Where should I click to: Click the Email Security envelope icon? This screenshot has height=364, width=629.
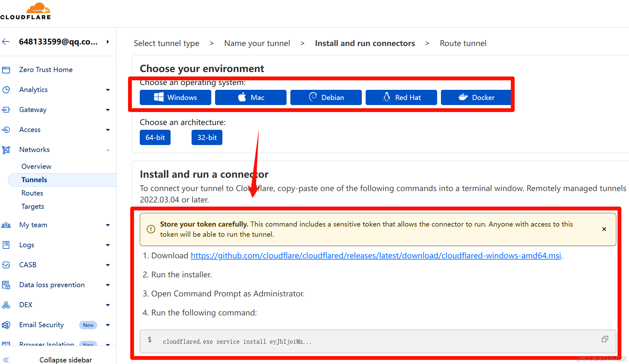(x=6, y=325)
